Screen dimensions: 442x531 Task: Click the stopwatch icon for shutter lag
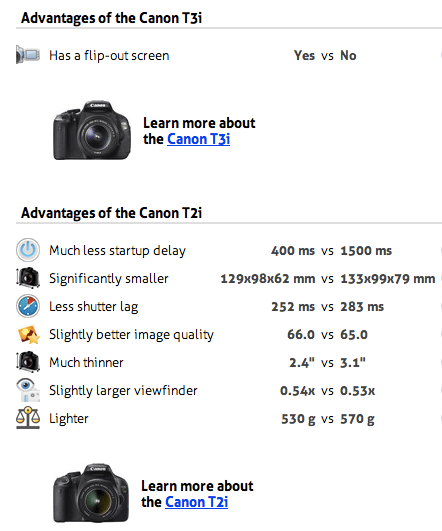click(28, 306)
